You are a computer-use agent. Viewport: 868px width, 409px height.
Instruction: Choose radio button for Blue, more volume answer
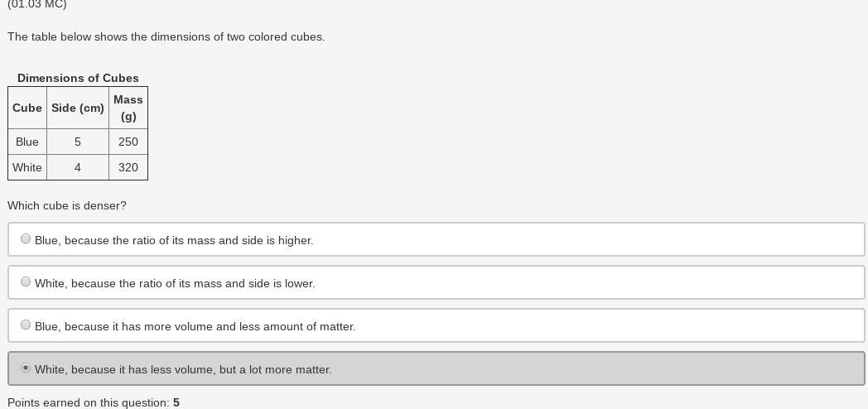point(26,325)
